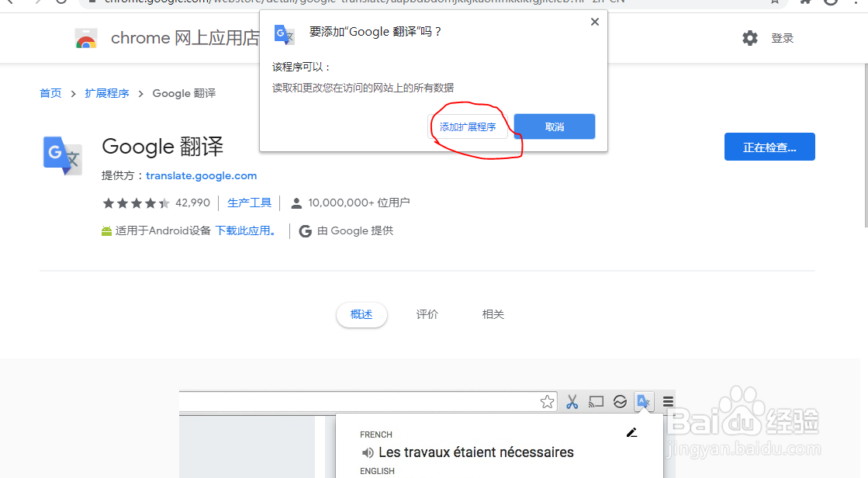This screenshot has width=868, height=478.
Task: Close the add-extension dialog with X
Action: pos(594,22)
